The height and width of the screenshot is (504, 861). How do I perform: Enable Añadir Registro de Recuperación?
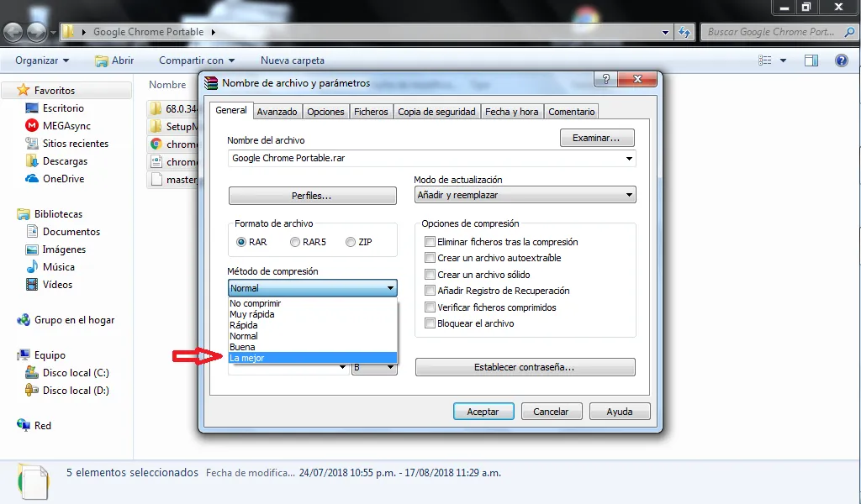coord(430,291)
